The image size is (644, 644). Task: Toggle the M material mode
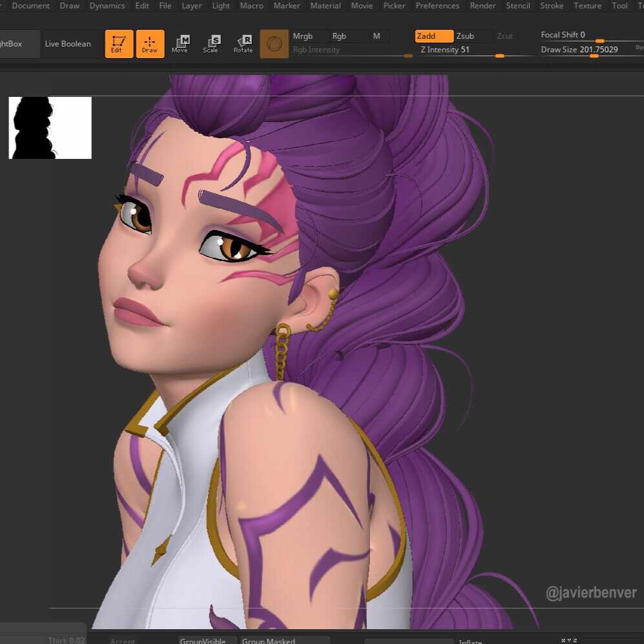pos(377,36)
